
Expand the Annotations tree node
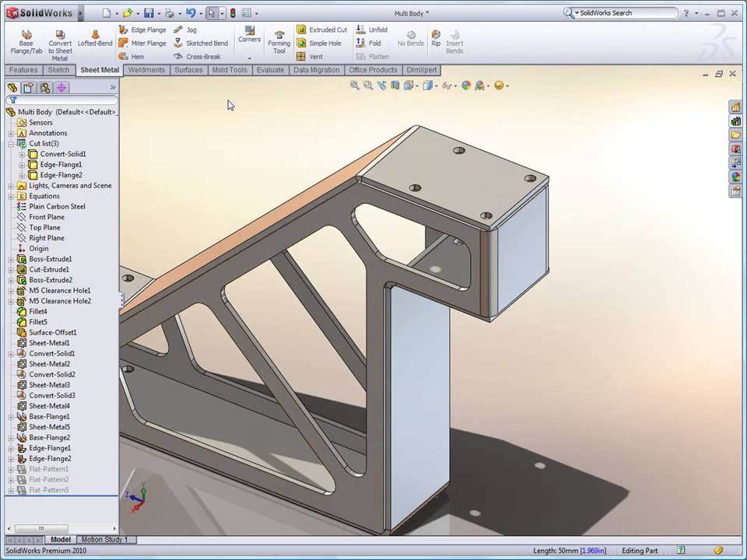pos(12,133)
